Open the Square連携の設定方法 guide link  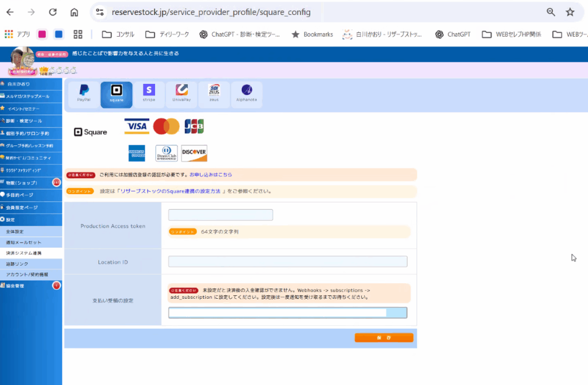point(170,191)
